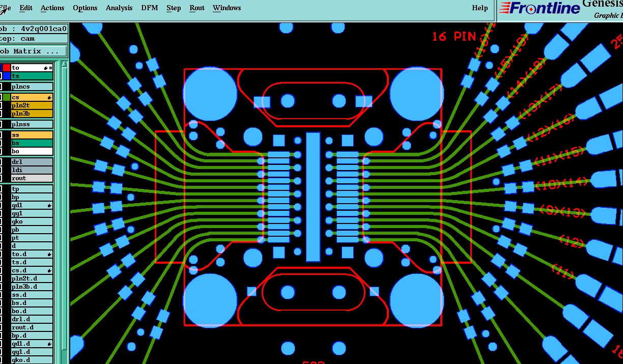Open the Actions menu
Image resolution: width=623 pixels, height=364 pixels.
tap(52, 8)
